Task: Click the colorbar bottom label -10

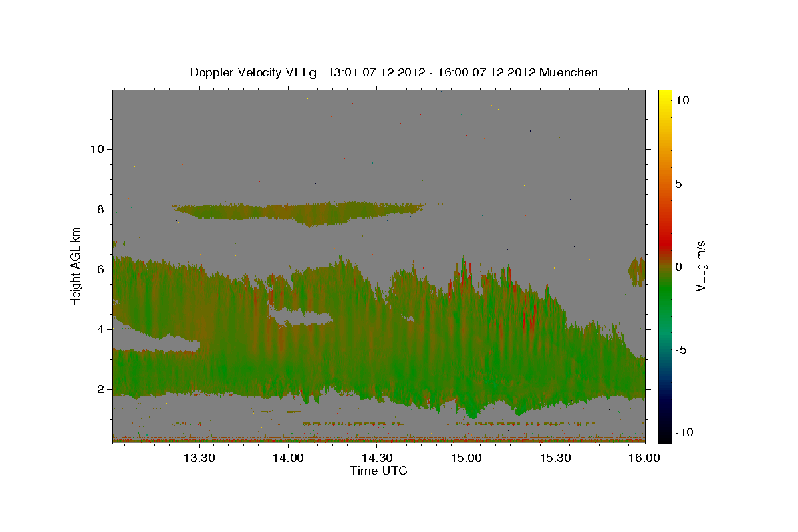Action: [684, 433]
